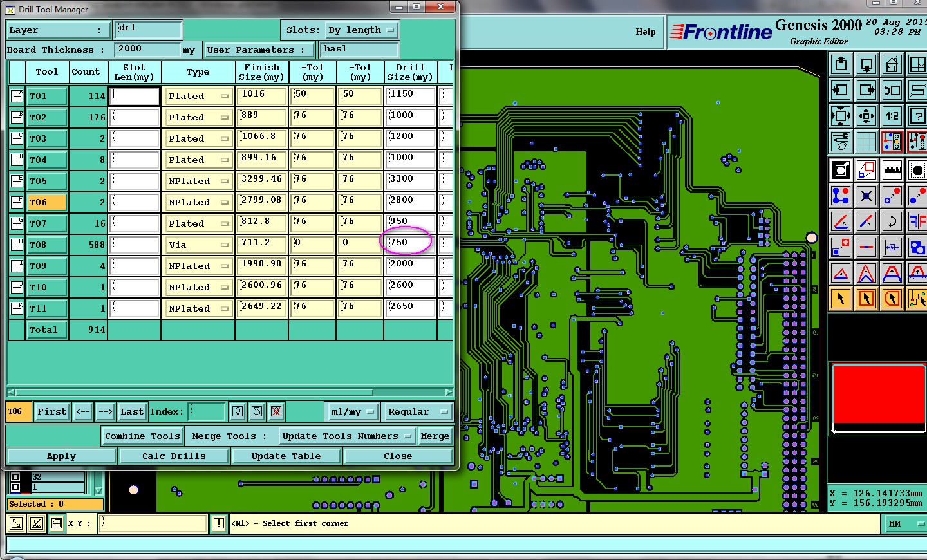Click the pan up icon in Graphic Editor
The height and width of the screenshot is (560, 927).
(841, 64)
